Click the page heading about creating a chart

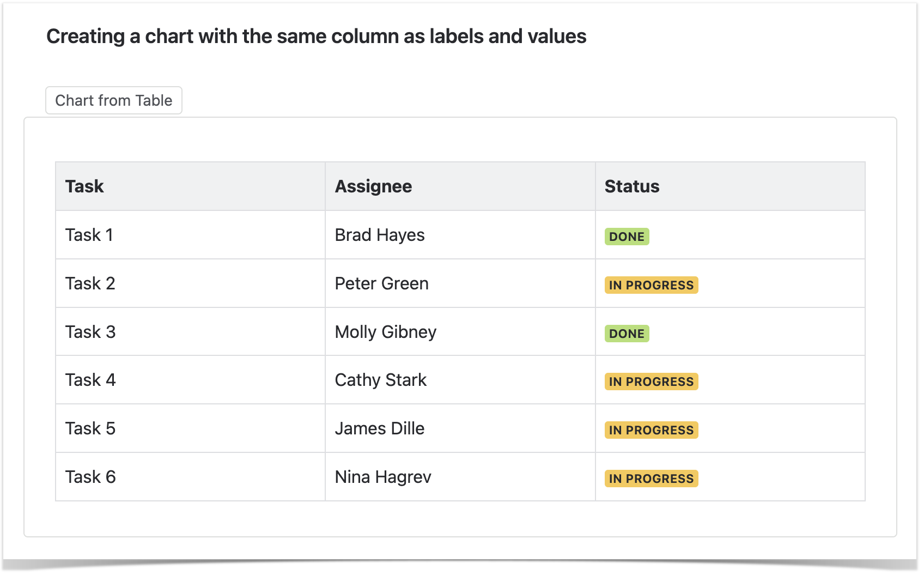(316, 37)
